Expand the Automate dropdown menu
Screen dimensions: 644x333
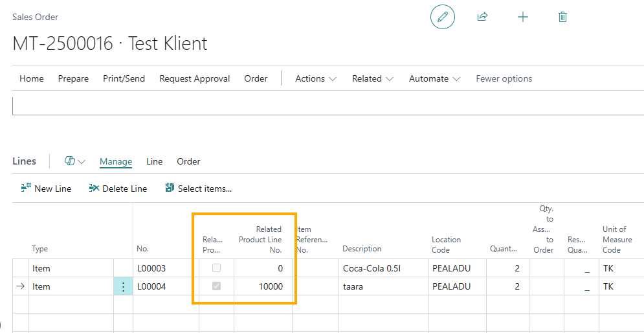pyautogui.click(x=434, y=78)
